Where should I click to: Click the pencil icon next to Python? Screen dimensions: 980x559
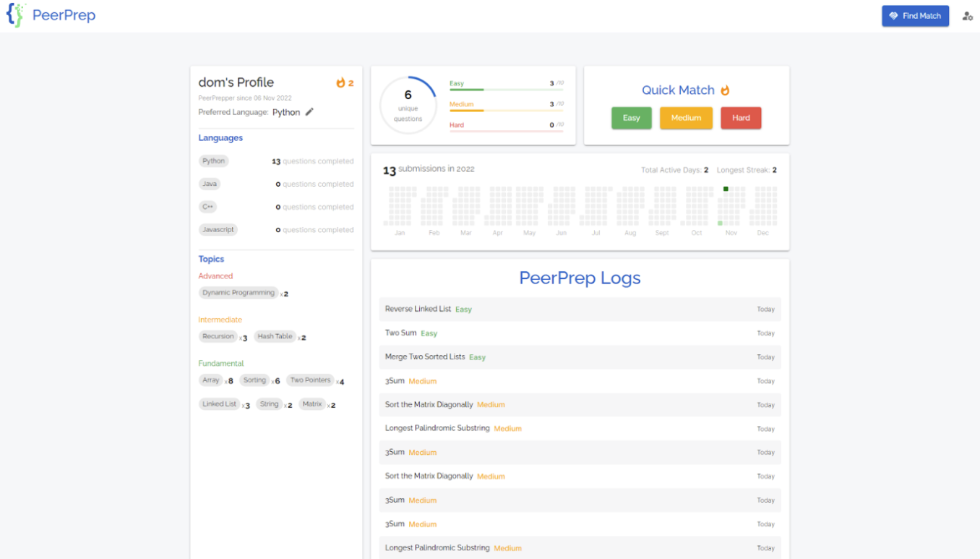click(x=310, y=111)
